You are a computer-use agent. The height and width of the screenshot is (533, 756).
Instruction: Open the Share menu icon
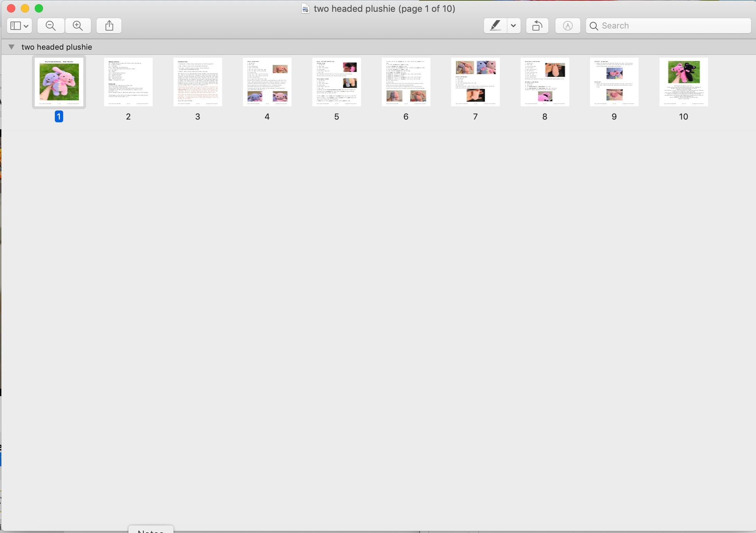109,26
